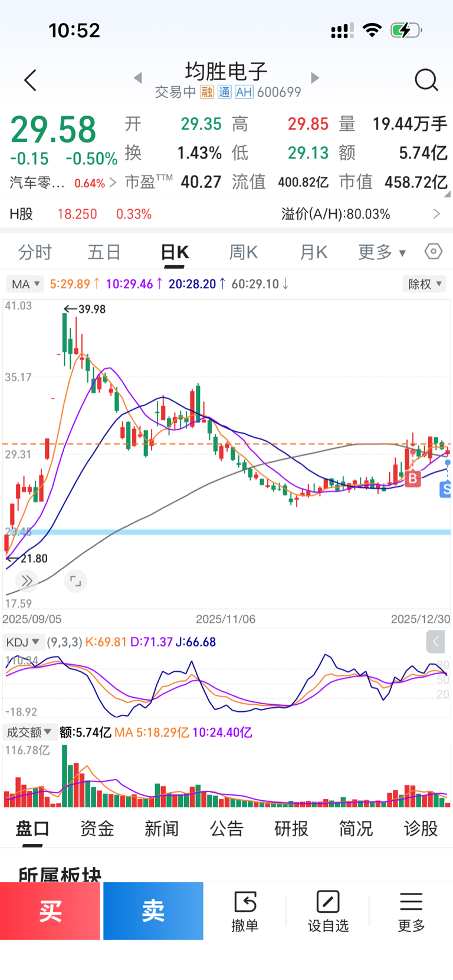Screen dimensions: 453x980
Task: Tap the 融 margin trading badge
Action: (207, 92)
